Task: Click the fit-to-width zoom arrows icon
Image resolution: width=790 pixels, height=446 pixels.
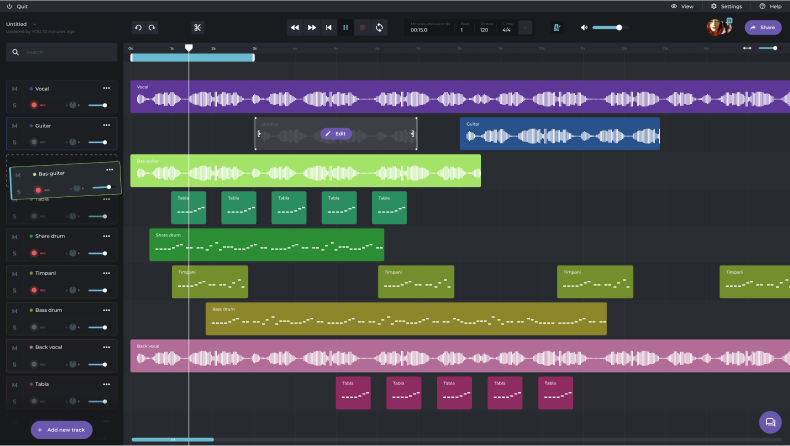Action: [x=747, y=48]
